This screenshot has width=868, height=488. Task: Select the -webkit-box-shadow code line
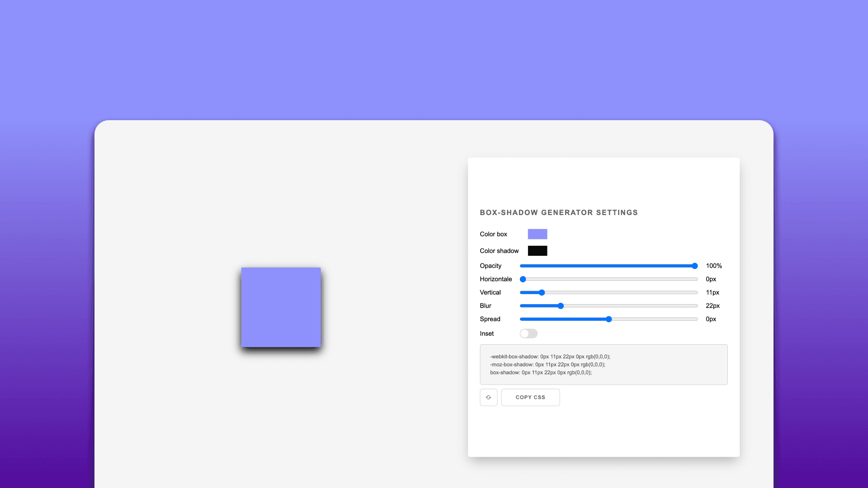[550, 357]
